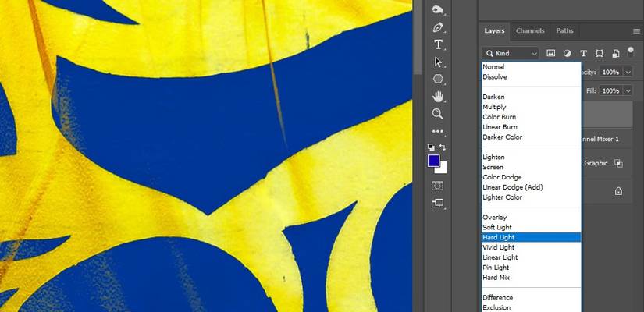Choose Color Dodge blend mode

pyautogui.click(x=532, y=177)
